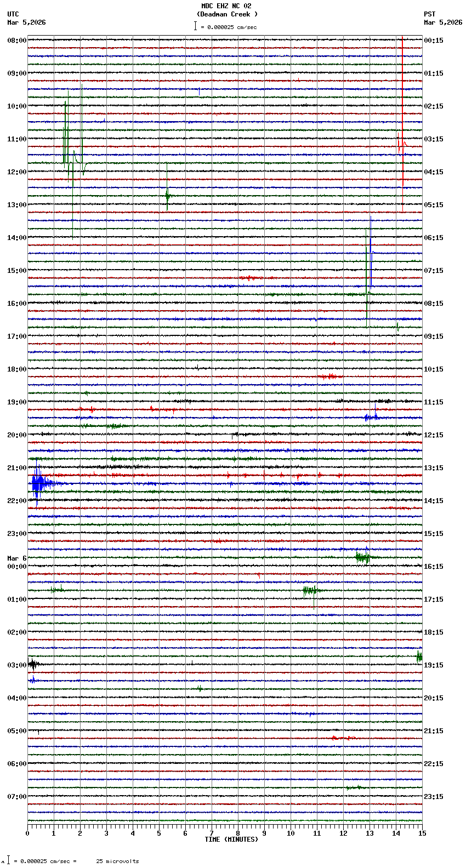Screen dimensions: 466x868
Task: Click the 'PST' label
Action: point(430,14)
